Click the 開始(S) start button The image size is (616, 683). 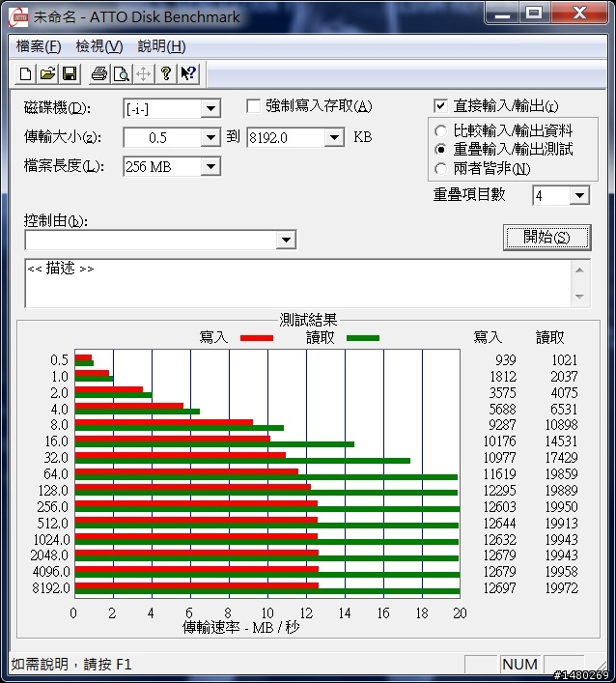pos(546,238)
